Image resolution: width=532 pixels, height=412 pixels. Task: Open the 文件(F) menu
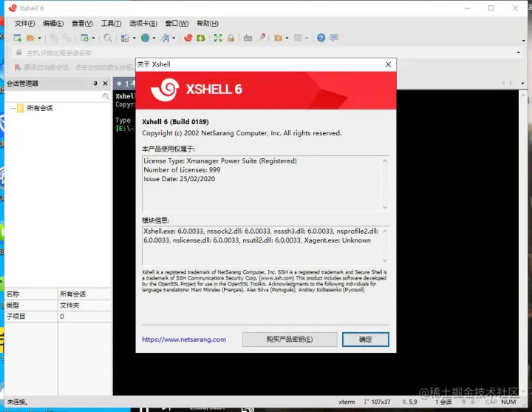pos(25,23)
